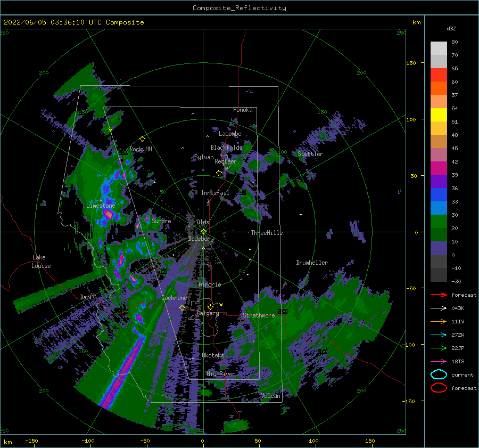Click the Ponoka label
Viewport: 479px width, 448px height.
pyautogui.click(x=243, y=110)
